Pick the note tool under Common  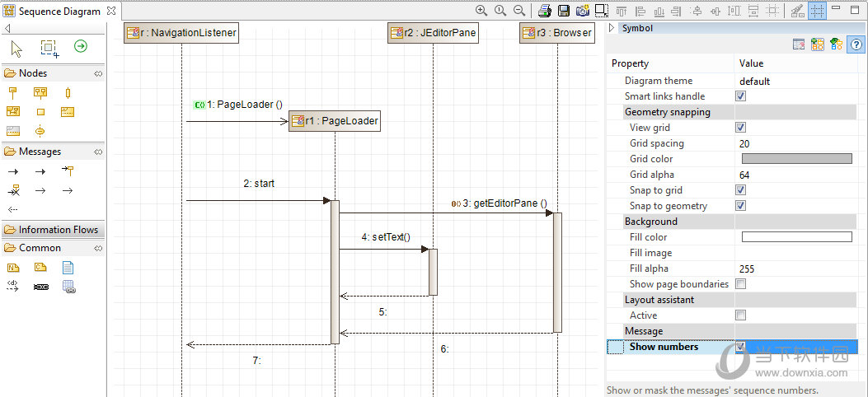pos(13,268)
